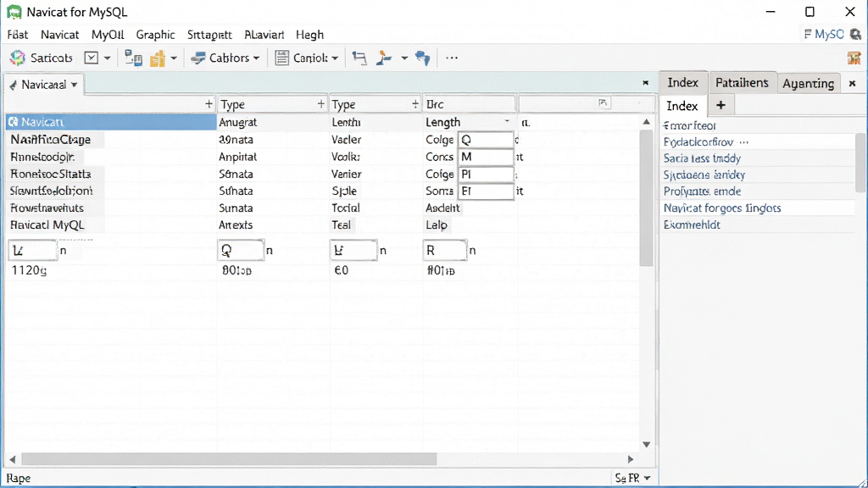Click the icon in the Navican row

coord(14,122)
